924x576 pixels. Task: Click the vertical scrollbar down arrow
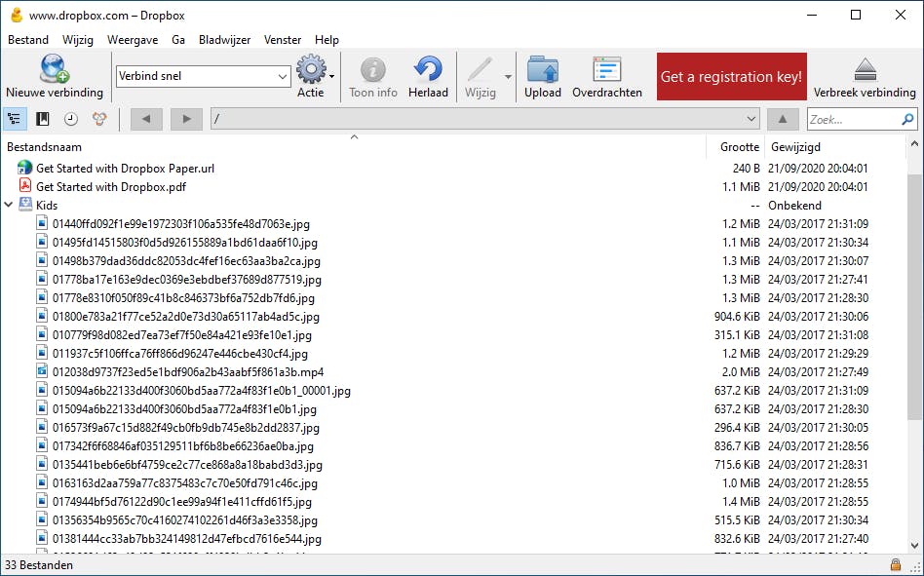pyautogui.click(x=914, y=546)
